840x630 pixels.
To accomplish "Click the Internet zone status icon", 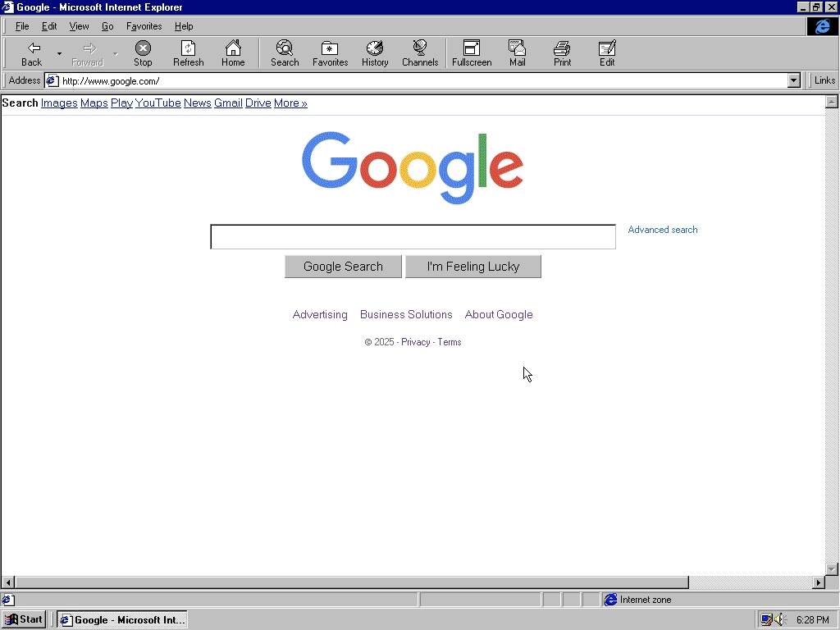I will tap(610, 600).
